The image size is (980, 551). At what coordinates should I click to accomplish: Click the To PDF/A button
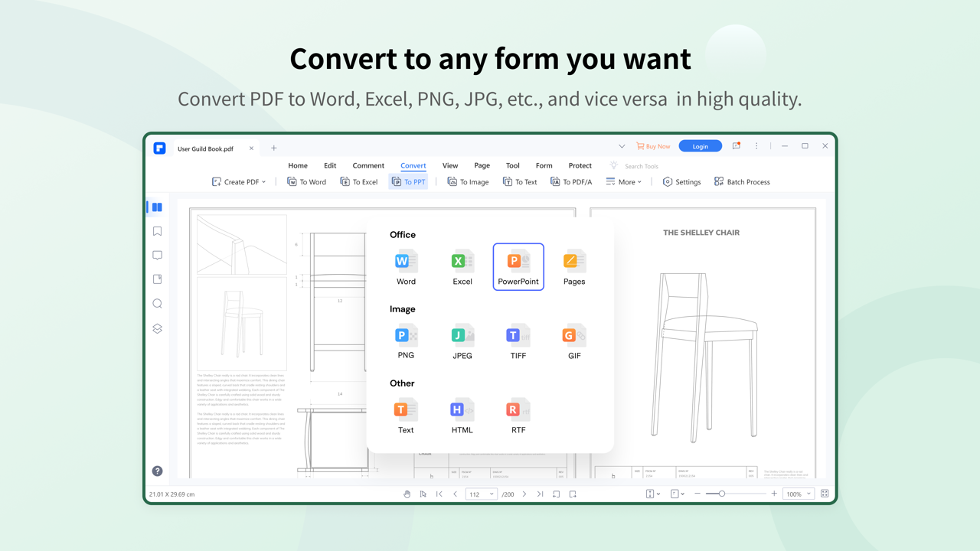(571, 182)
